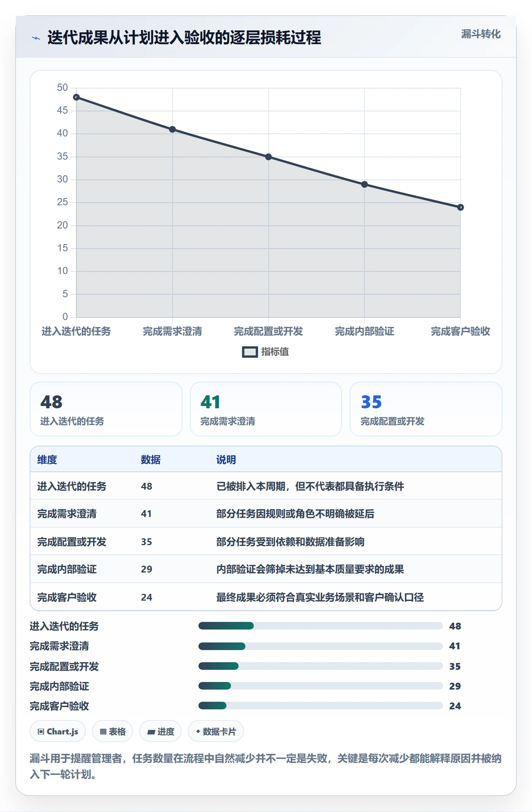Click table cell value 29
The image size is (532, 812).
146,569
